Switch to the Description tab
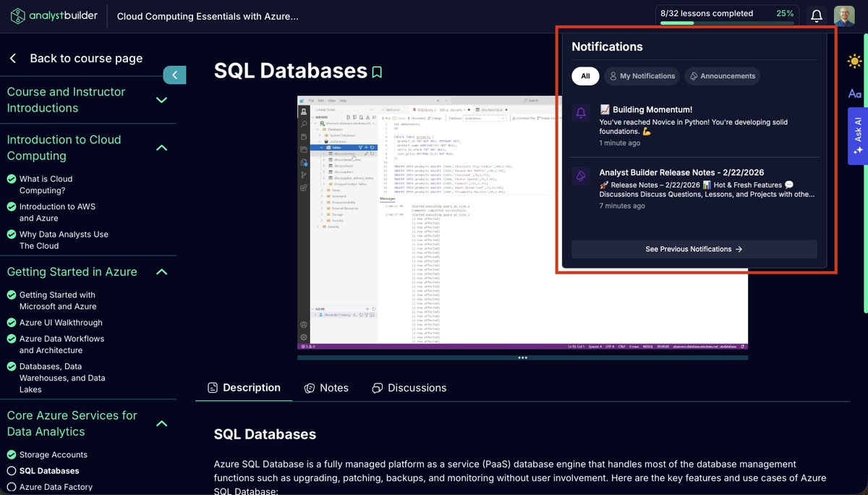Image resolution: width=868 pixels, height=495 pixels. tap(244, 388)
